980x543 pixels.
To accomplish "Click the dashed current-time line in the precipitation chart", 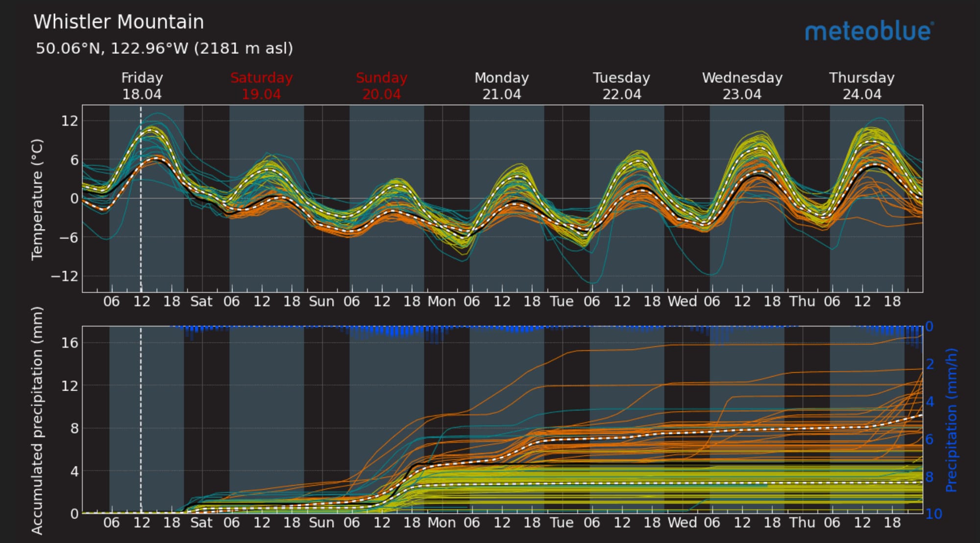I will (141, 416).
